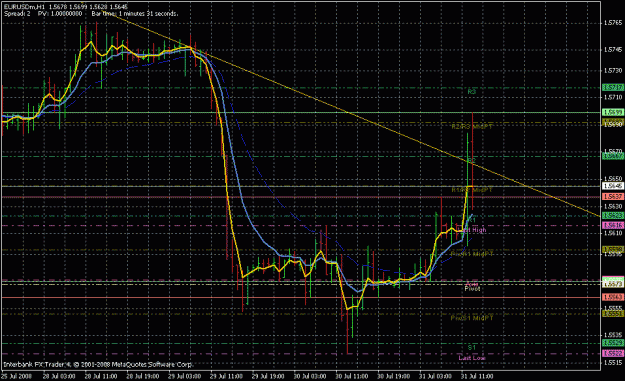Screen dimensions: 625x381
Task: Click the 'R1/R2 MidPT' level label
Action: coord(472,190)
